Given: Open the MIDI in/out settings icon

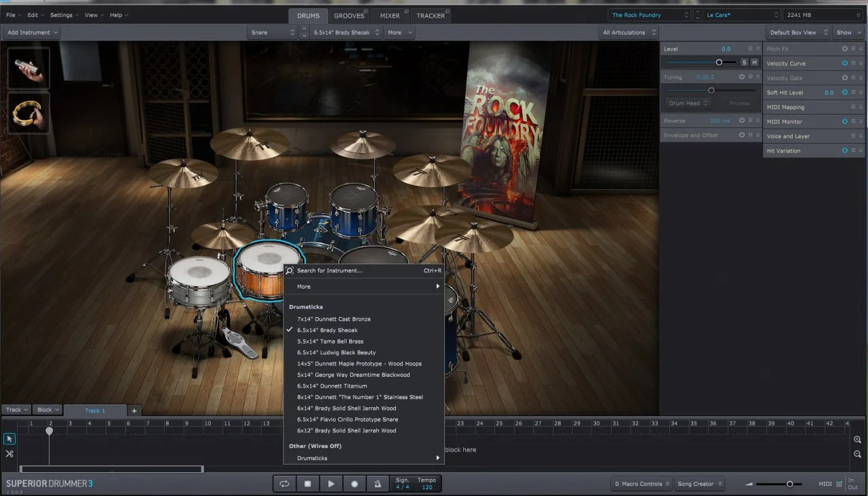Looking at the screenshot, I should click(x=840, y=484).
